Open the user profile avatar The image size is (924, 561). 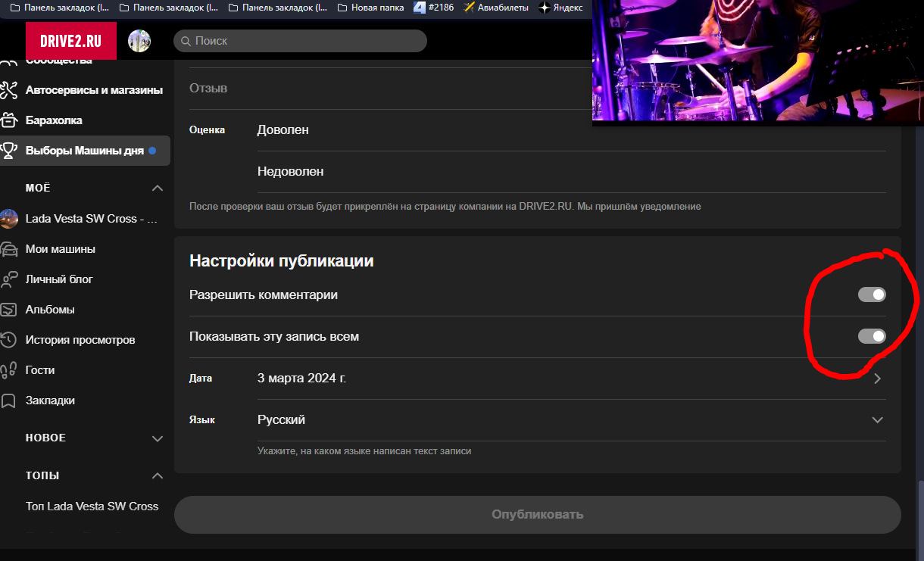[139, 41]
